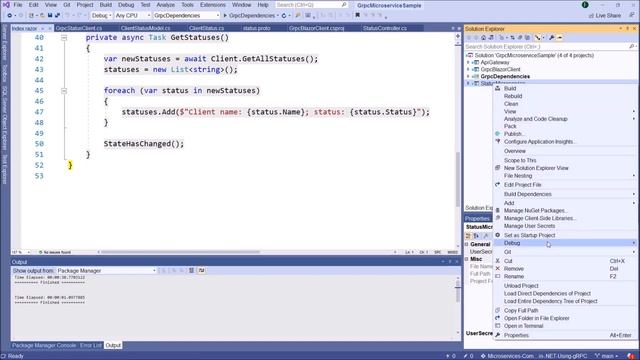Screen dimensions: 640x360
Task: Pin the Solution Explorer panel
Action: [x=627, y=29]
